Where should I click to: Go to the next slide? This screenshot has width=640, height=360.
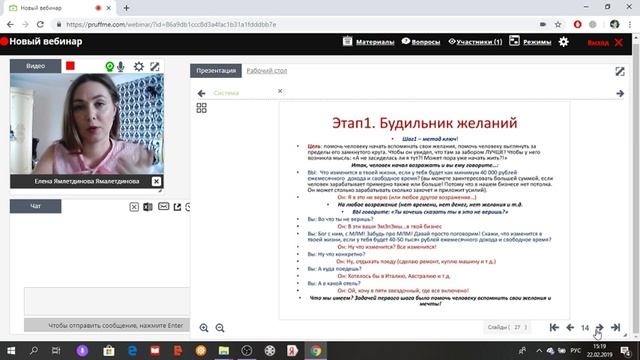coord(600,327)
